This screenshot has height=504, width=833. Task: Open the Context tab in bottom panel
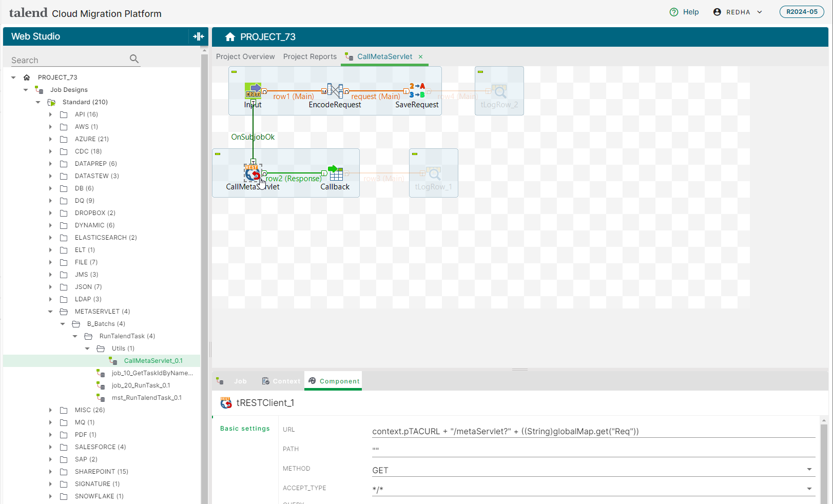pos(281,381)
